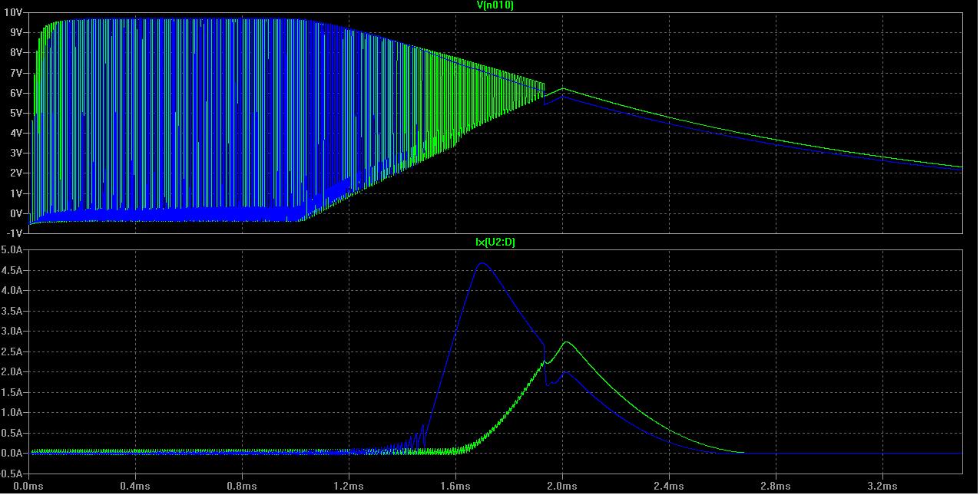Viewport: 980px width, 495px height.
Task: Select the 7V voltage axis label
Action: point(16,73)
